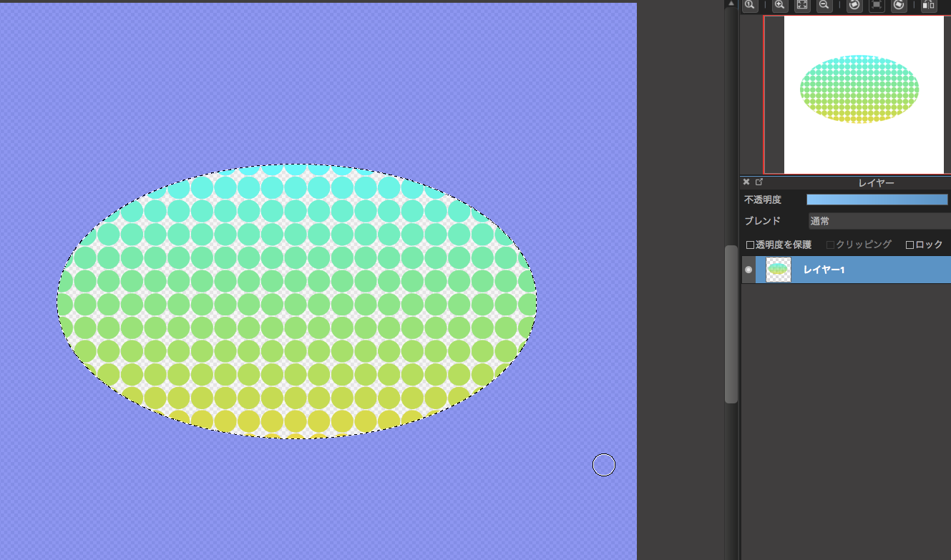Hide レイヤー1 using visibility dot
Viewport: 951px width, 560px height.
748,270
